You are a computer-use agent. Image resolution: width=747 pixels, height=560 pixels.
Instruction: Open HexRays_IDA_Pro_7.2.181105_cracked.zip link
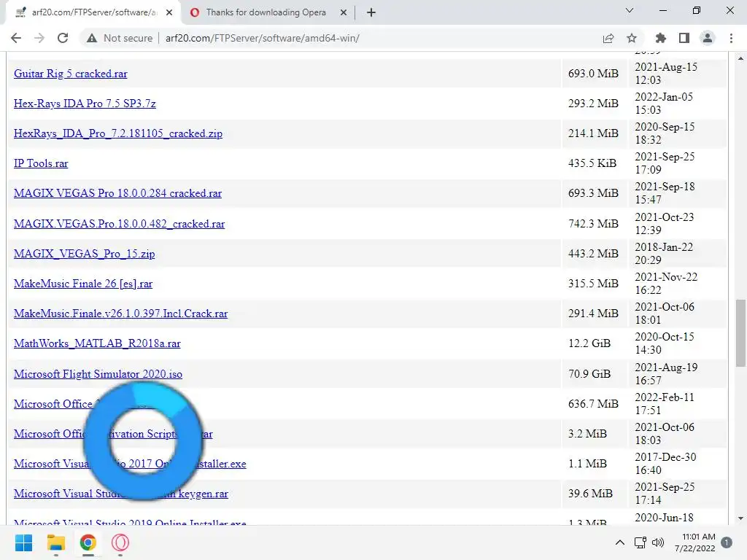point(118,134)
